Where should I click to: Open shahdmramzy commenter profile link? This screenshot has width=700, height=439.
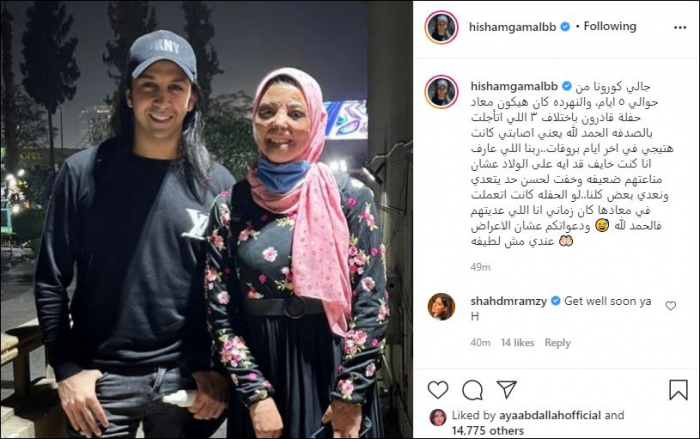point(508,301)
